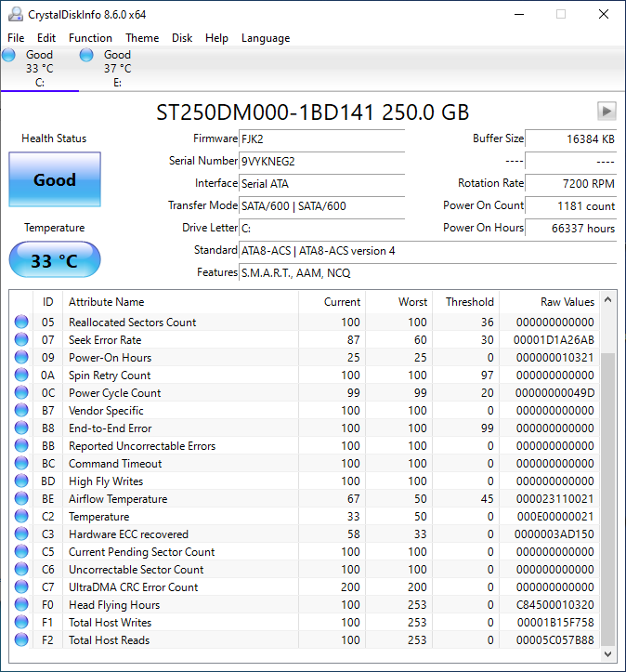626x672 pixels.
Task: Click the Worst column header
Action: (x=398, y=302)
